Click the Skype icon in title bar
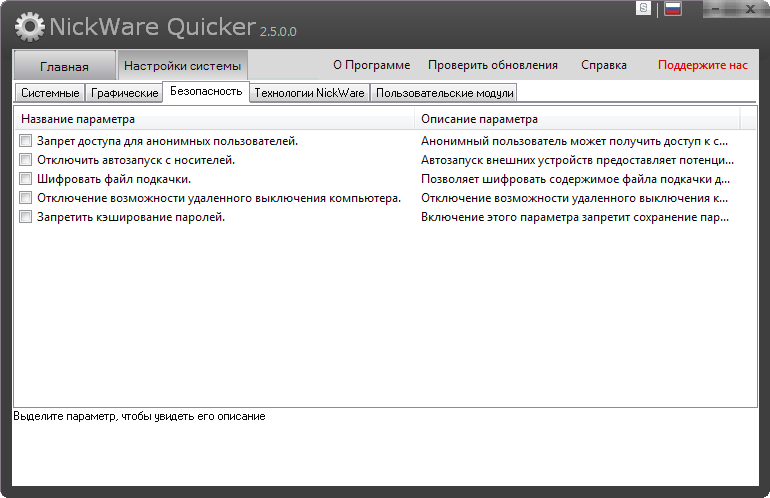770x498 pixels. click(x=643, y=8)
